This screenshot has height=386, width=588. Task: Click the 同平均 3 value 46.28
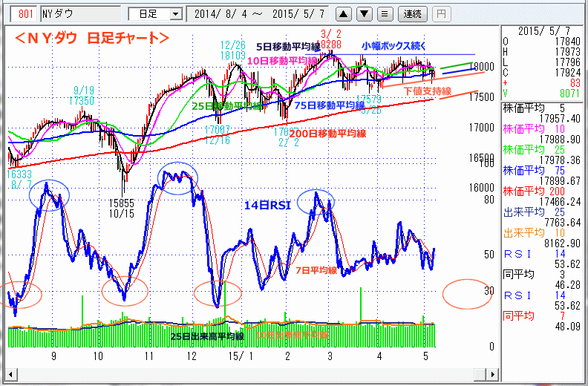pyautogui.click(x=568, y=285)
